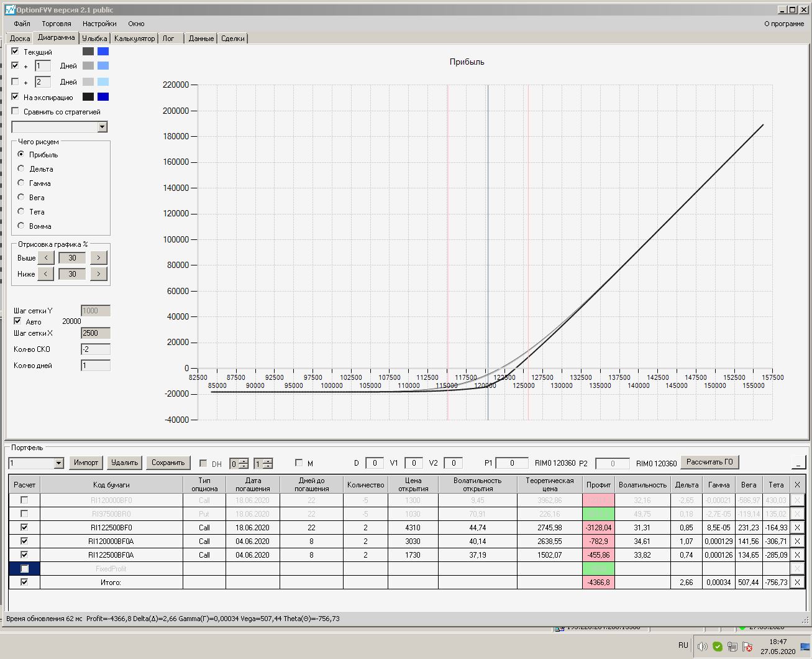Open the volume speaker tray icon
The image size is (812, 659).
(x=702, y=647)
